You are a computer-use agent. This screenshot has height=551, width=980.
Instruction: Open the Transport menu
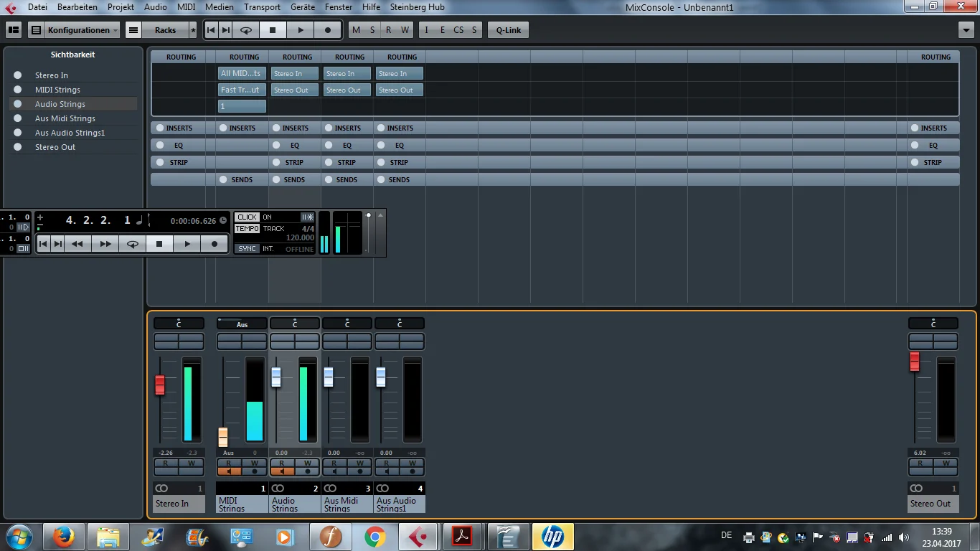[262, 7]
